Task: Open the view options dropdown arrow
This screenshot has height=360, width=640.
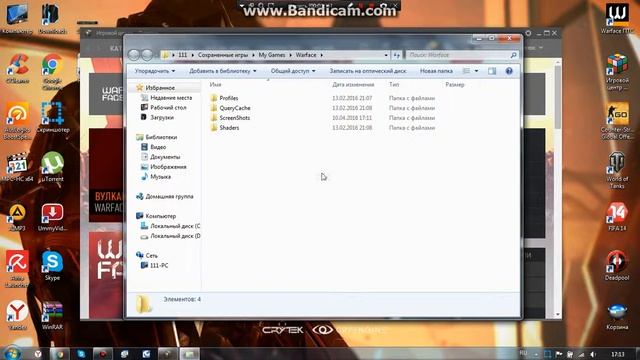Action: coord(476,71)
